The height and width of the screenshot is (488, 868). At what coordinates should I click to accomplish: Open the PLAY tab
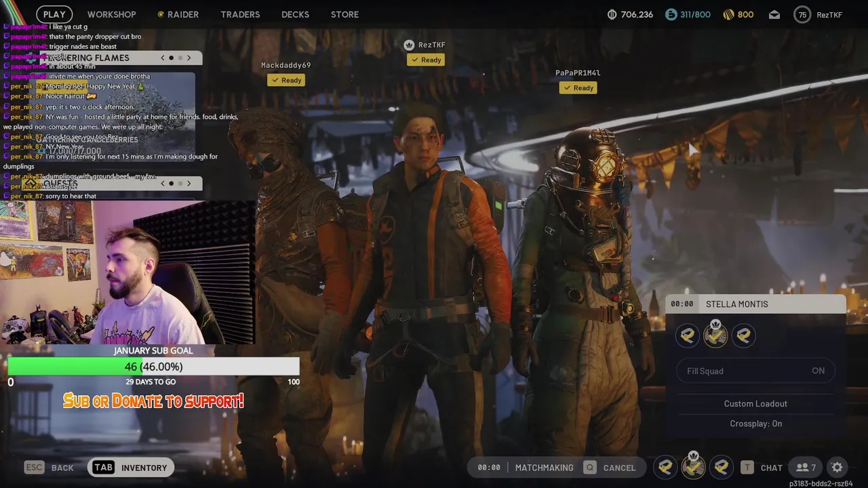click(54, 14)
